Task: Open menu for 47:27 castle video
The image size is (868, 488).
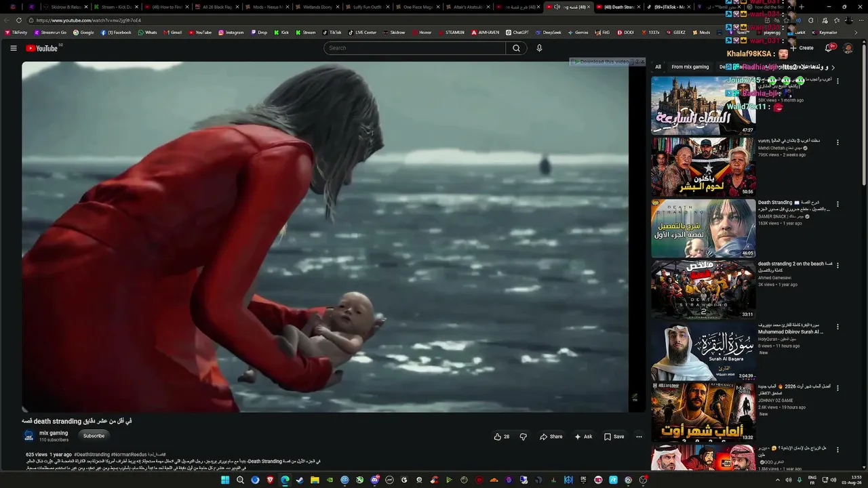Action: tap(837, 81)
